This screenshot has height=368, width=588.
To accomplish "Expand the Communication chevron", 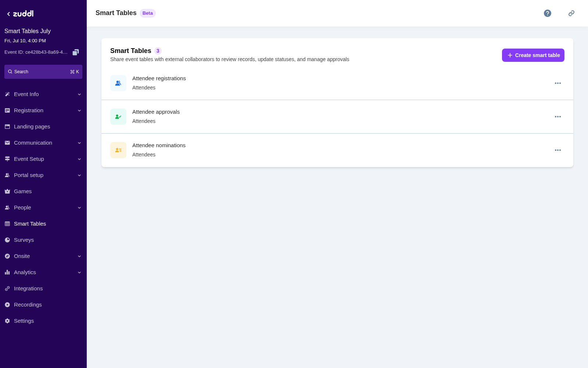I will [x=79, y=143].
